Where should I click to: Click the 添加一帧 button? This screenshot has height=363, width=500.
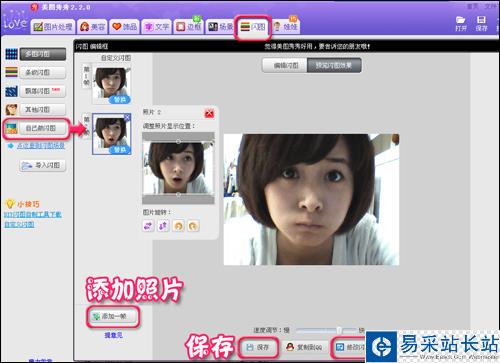click(113, 316)
